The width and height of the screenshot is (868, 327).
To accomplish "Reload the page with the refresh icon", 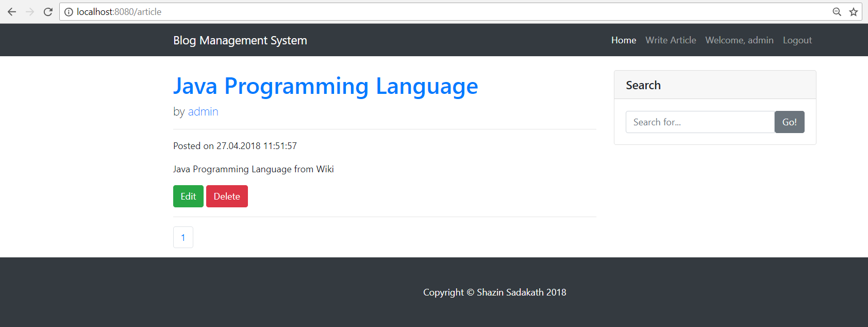I will point(48,12).
